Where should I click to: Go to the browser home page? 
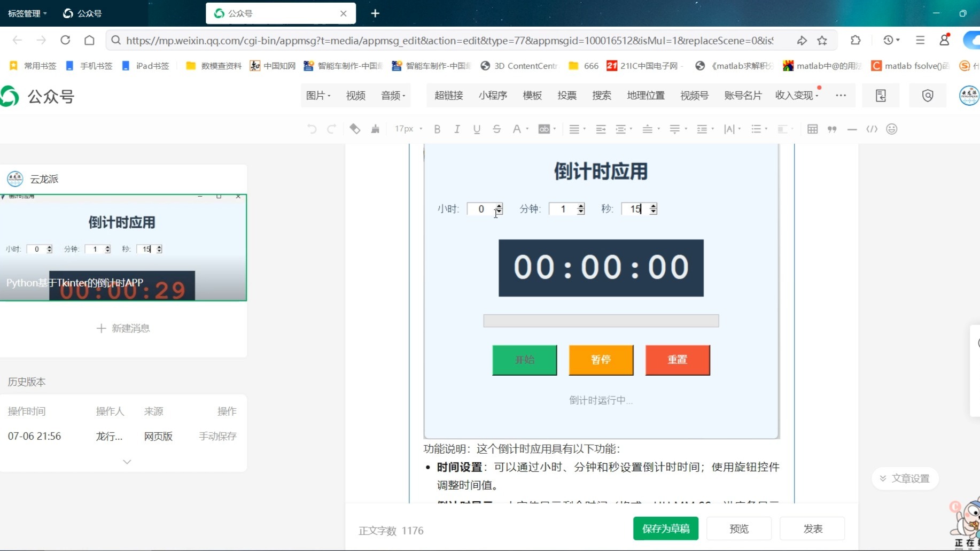[x=89, y=40]
